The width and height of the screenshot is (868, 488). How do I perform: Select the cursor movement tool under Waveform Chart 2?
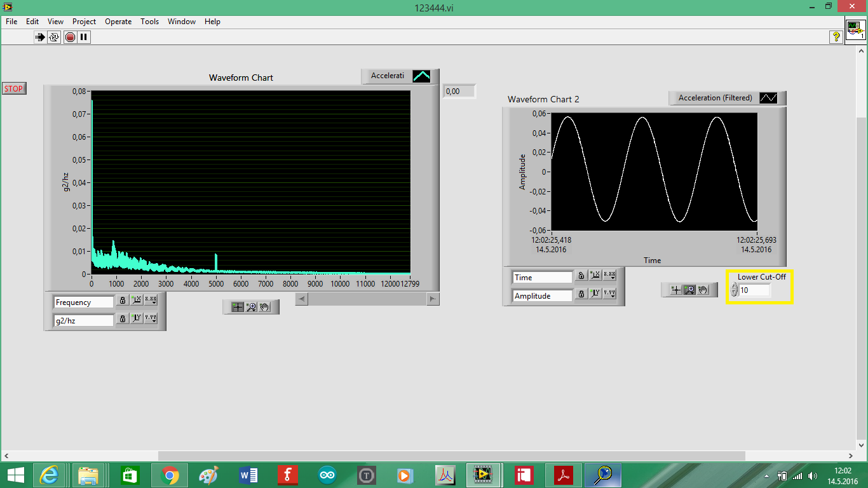[675, 290]
